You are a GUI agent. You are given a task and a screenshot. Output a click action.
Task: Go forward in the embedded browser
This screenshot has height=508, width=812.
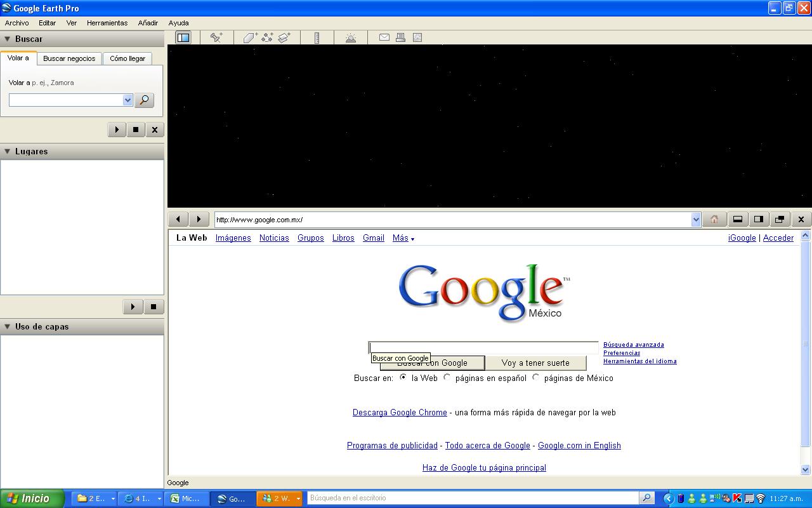pos(199,219)
